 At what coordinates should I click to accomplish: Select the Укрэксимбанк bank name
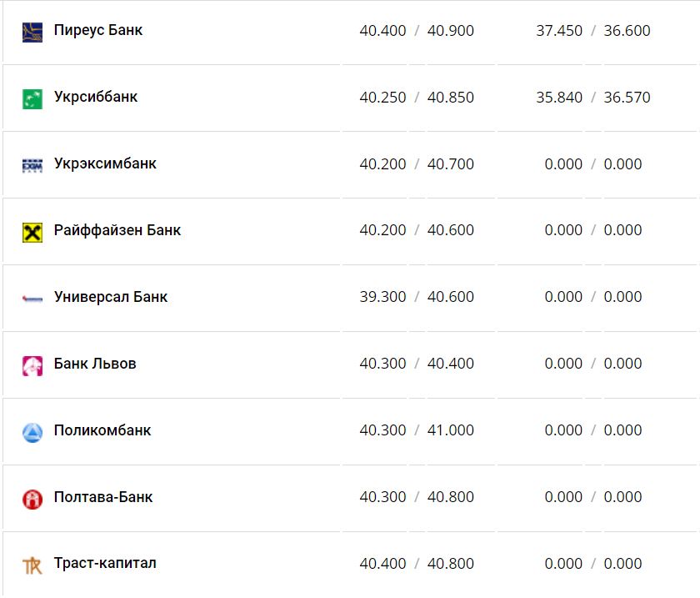[x=104, y=163]
